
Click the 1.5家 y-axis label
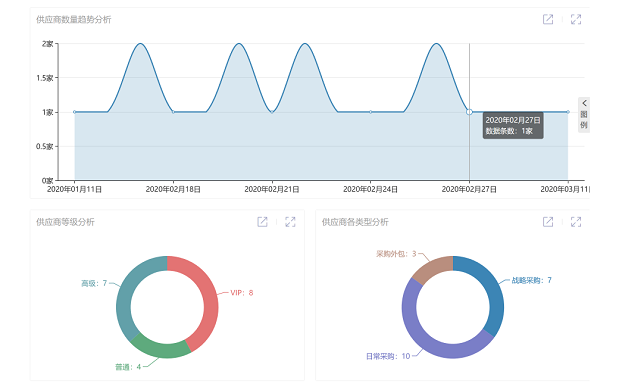pos(45,78)
